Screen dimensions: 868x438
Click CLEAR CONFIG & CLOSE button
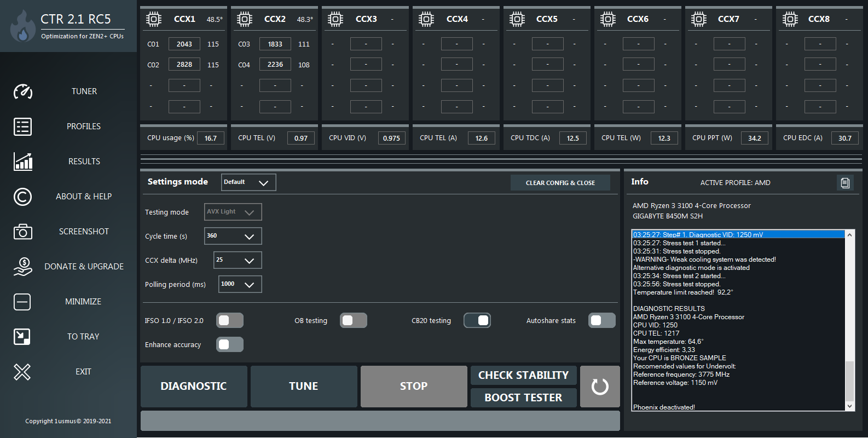(x=560, y=183)
